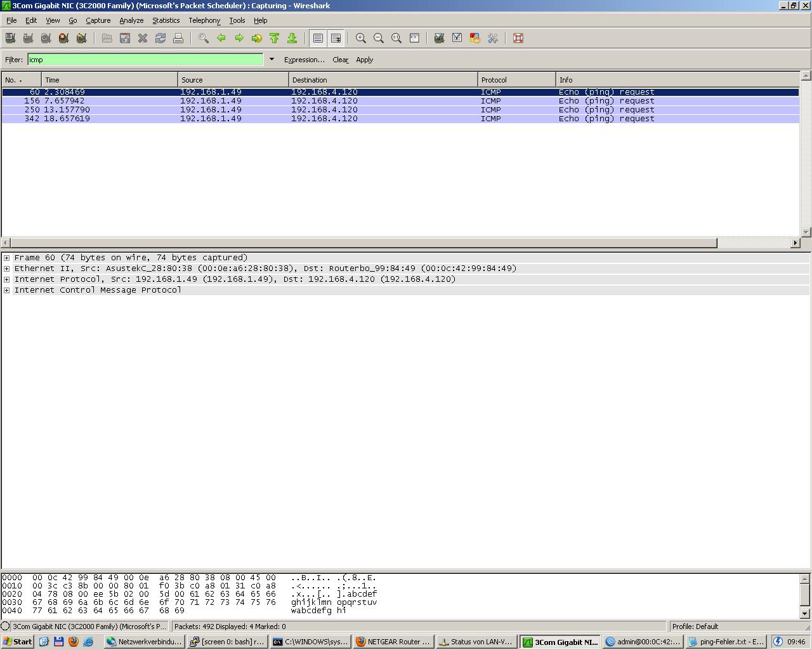The height and width of the screenshot is (650, 812).
Task: Clear the display filter
Action: pos(341,60)
